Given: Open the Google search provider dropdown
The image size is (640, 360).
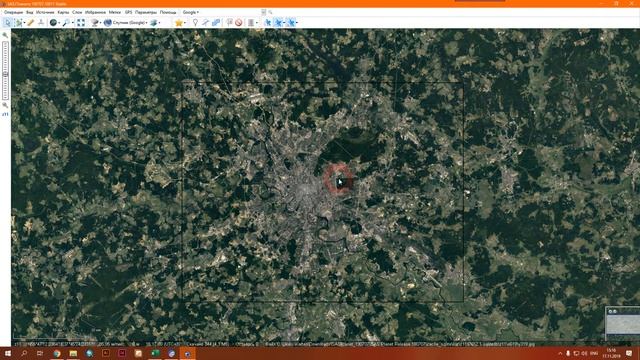Looking at the screenshot, I should (191, 12).
